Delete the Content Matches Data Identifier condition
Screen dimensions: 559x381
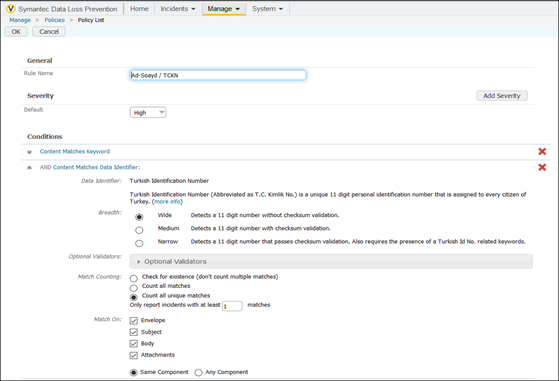tap(542, 167)
